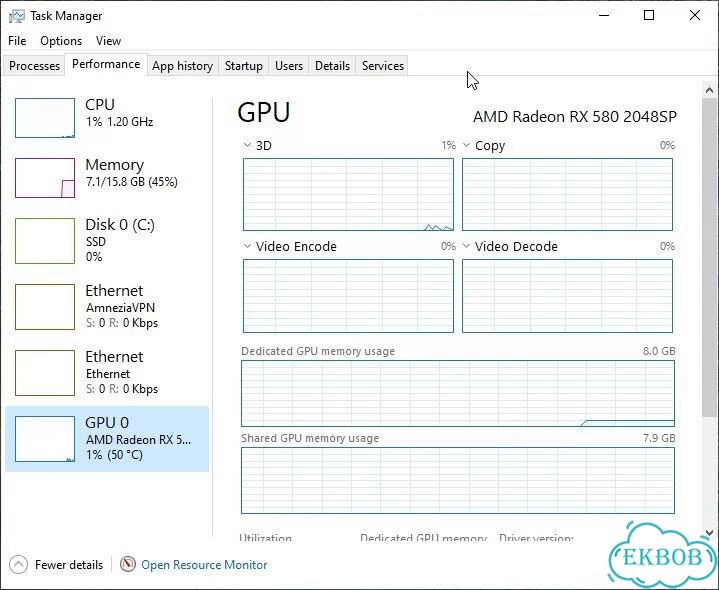Switch to the Services tab
This screenshot has height=590, width=719.
coord(383,66)
